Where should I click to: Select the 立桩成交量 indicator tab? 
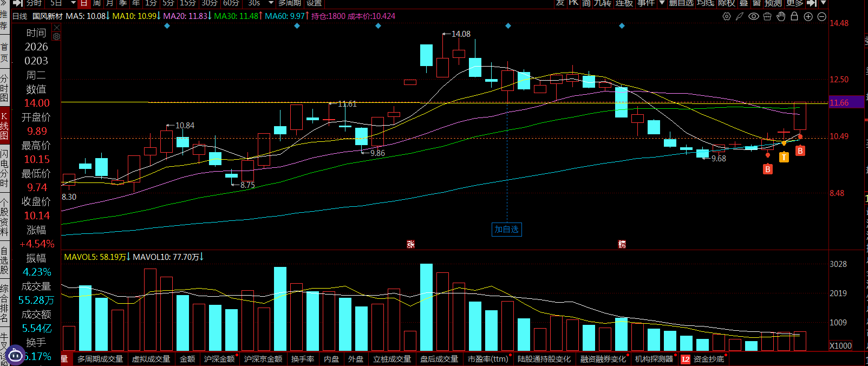(392, 359)
